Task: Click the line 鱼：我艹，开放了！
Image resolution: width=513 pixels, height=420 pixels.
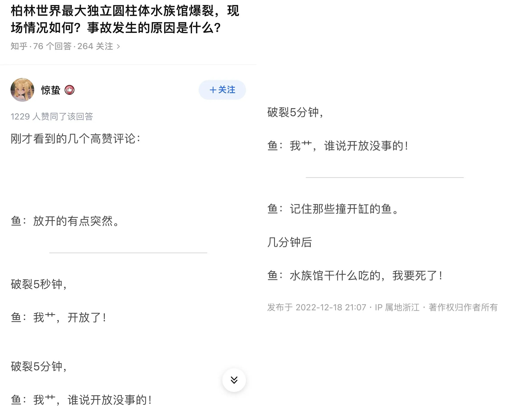Action: [x=58, y=317]
